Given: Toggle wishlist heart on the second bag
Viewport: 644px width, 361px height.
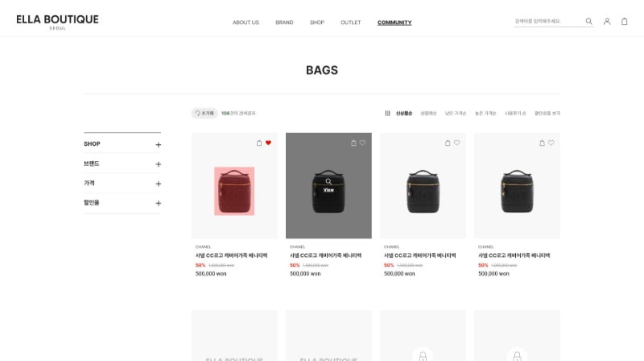Looking at the screenshot, I should pos(363,143).
